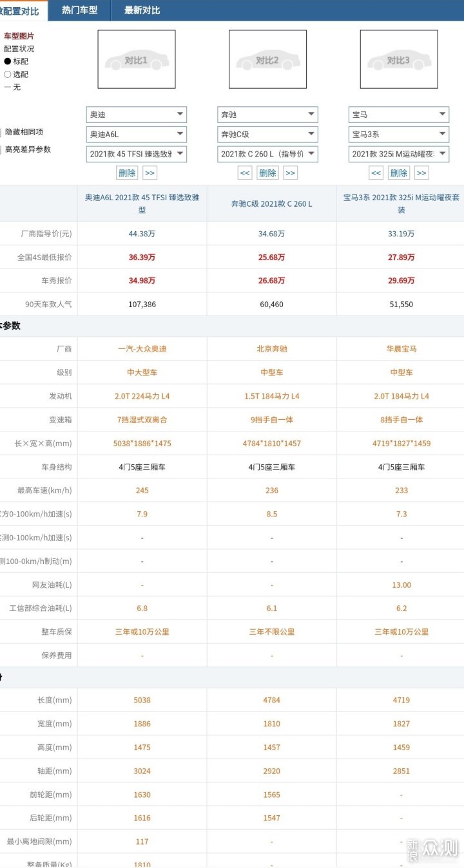The image size is (464, 868).
Task: Open the 奥迪A6L series dropdown
Action: pos(137,135)
